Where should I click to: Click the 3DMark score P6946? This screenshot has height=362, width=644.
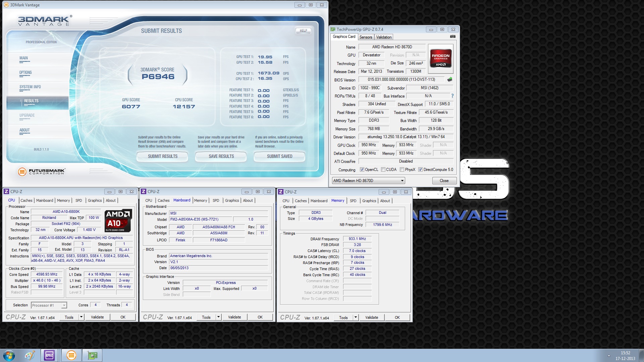tap(158, 77)
